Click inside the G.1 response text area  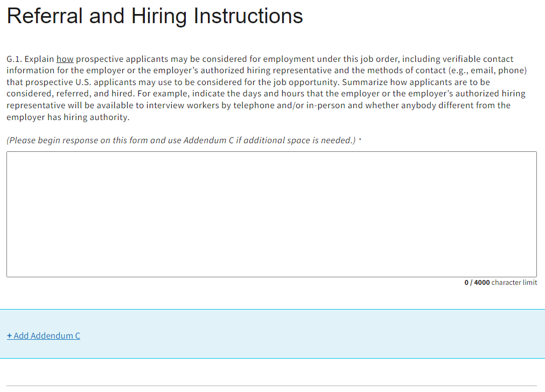(271, 214)
